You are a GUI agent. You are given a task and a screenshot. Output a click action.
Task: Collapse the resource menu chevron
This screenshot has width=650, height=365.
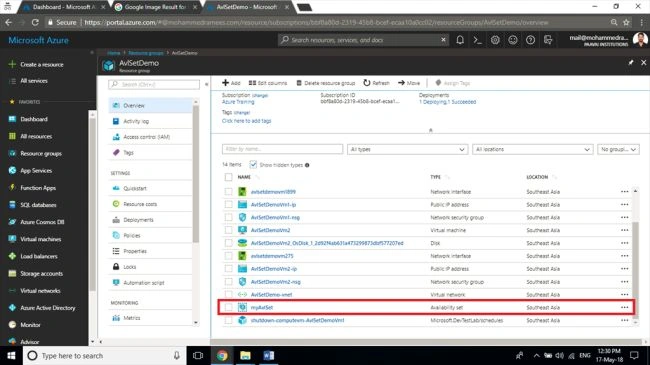coord(206,84)
